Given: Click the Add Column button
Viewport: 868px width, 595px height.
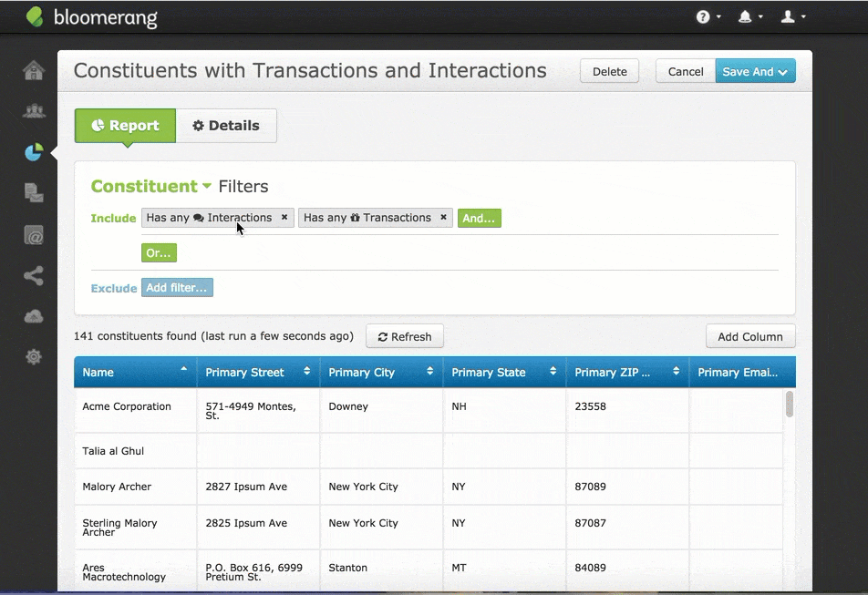Looking at the screenshot, I should pyautogui.click(x=749, y=336).
